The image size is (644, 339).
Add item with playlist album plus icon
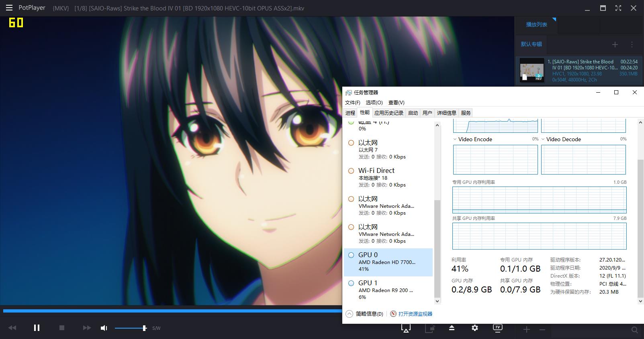[x=615, y=45]
